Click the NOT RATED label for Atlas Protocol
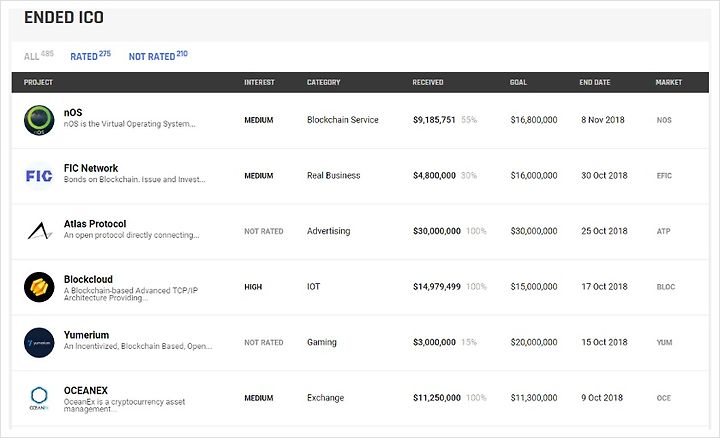Screen dimensions: 720x438 point(264,231)
